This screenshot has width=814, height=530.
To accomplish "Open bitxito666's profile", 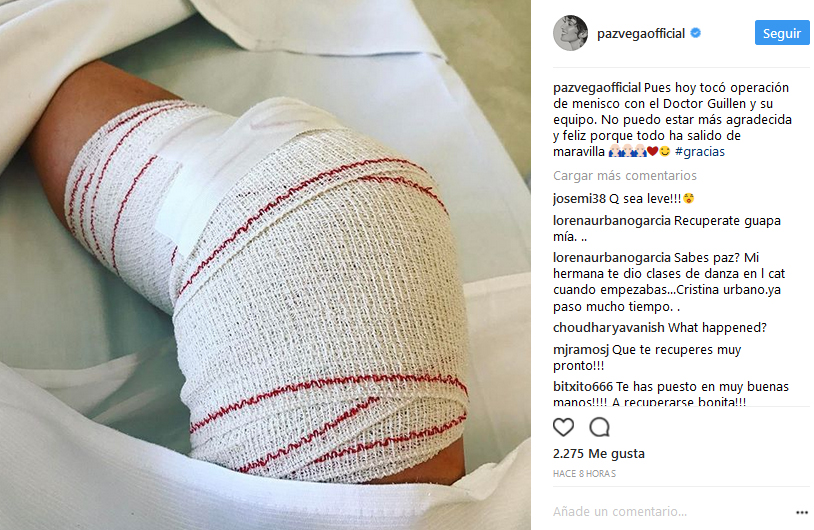I will point(583,387).
